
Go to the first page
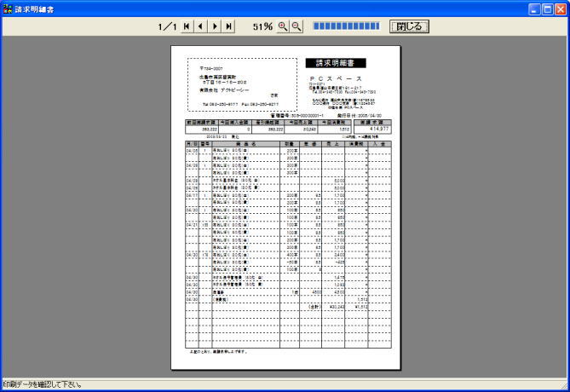[187, 26]
